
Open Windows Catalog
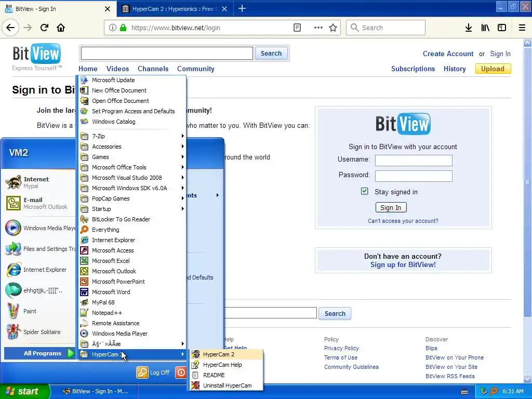pos(132,122)
